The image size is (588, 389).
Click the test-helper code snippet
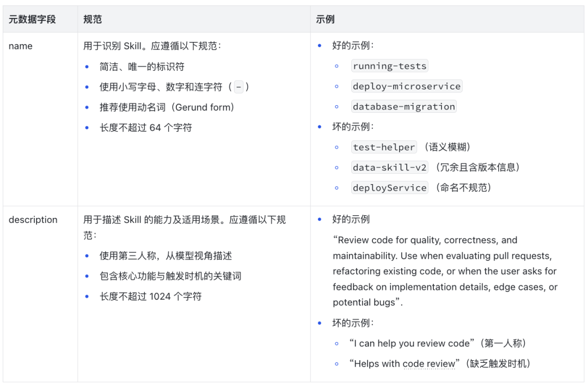[384, 147]
